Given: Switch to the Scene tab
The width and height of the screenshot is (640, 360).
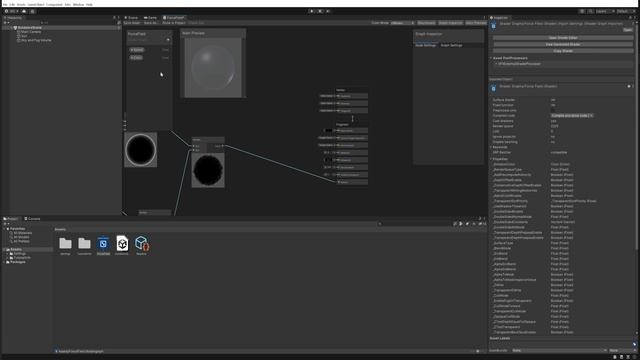Looking at the screenshot, I should pos(131,18).
